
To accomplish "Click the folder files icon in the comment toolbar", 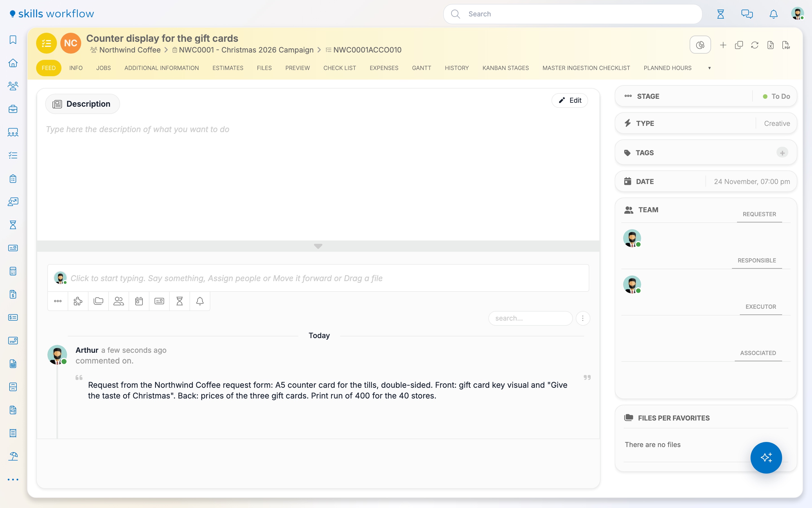I will 98,301.
